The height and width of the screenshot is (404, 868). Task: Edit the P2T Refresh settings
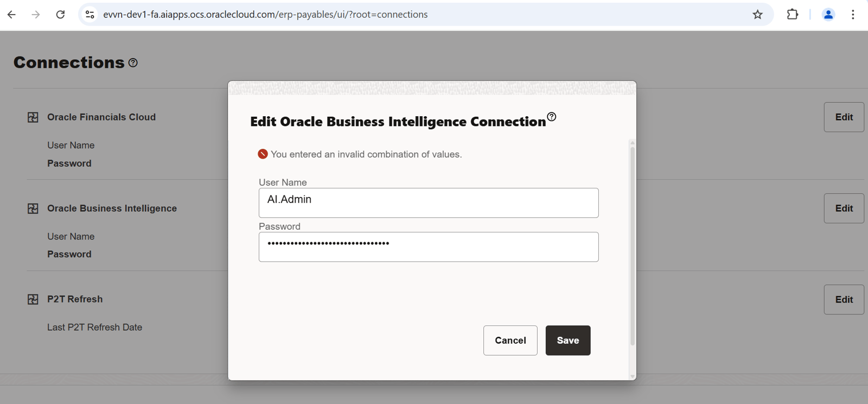click(844, 300)
